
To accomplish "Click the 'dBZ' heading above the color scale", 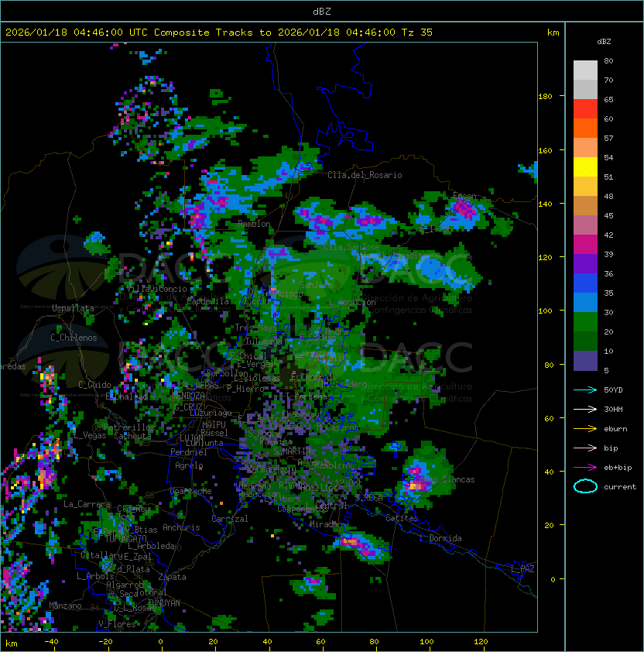I will (x=604, y=42).
